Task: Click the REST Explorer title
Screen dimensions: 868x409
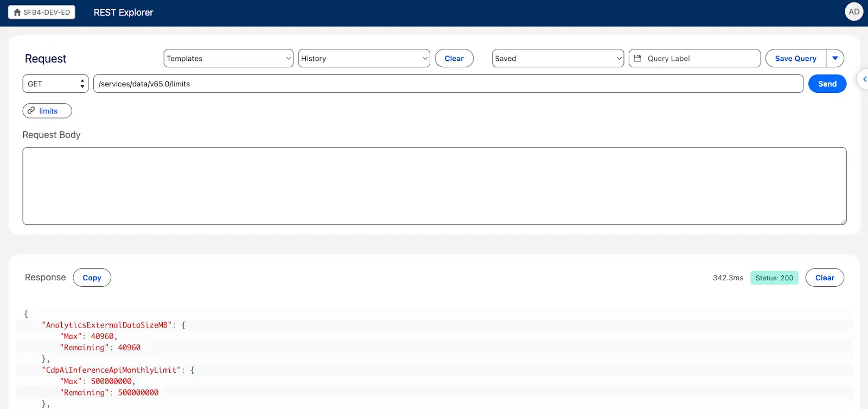Action: pyautogui.click(x=123, y=12)
